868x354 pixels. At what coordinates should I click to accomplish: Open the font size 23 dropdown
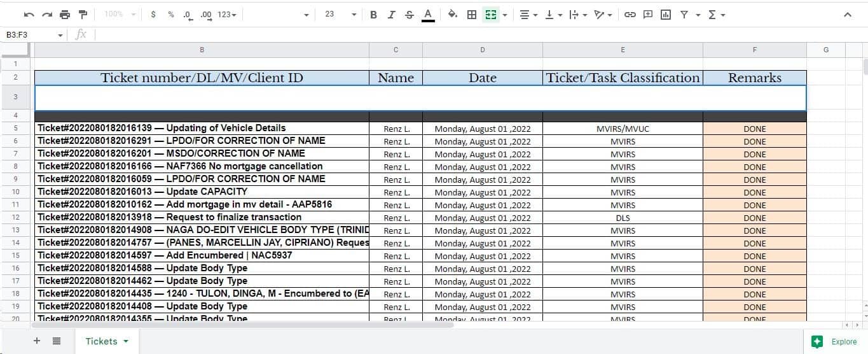[340, 14]
